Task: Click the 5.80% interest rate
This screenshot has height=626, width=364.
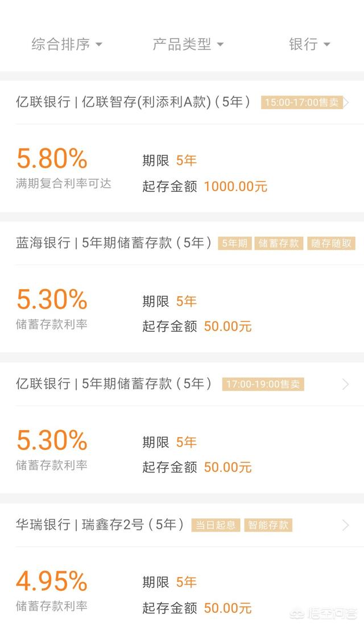Action: click(x=51, y=158)
